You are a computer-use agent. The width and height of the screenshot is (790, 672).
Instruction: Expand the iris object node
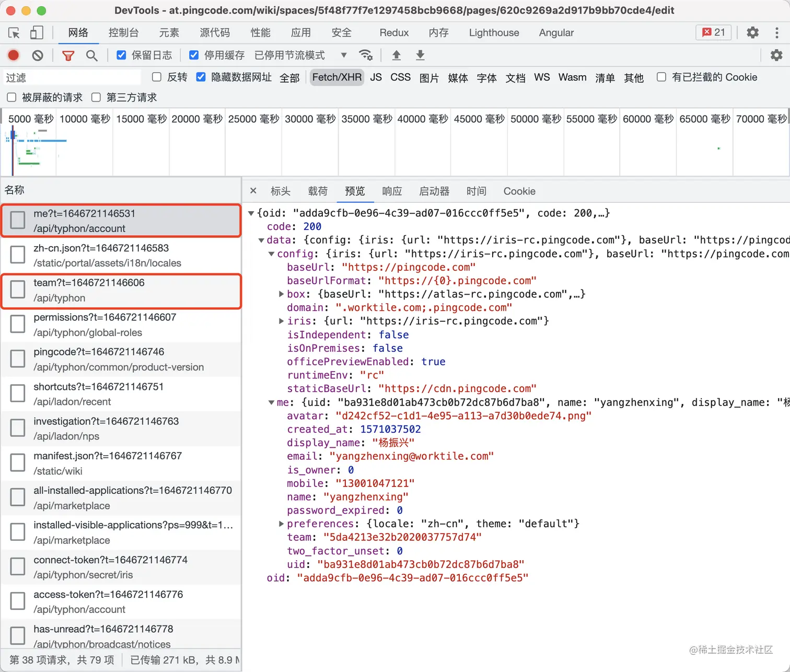(x=282, y=321)
